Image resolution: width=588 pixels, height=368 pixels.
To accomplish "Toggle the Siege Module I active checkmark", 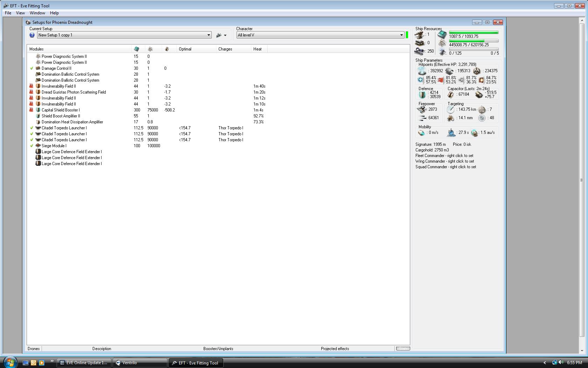I will pyautogui.click(x=31, y=146).
